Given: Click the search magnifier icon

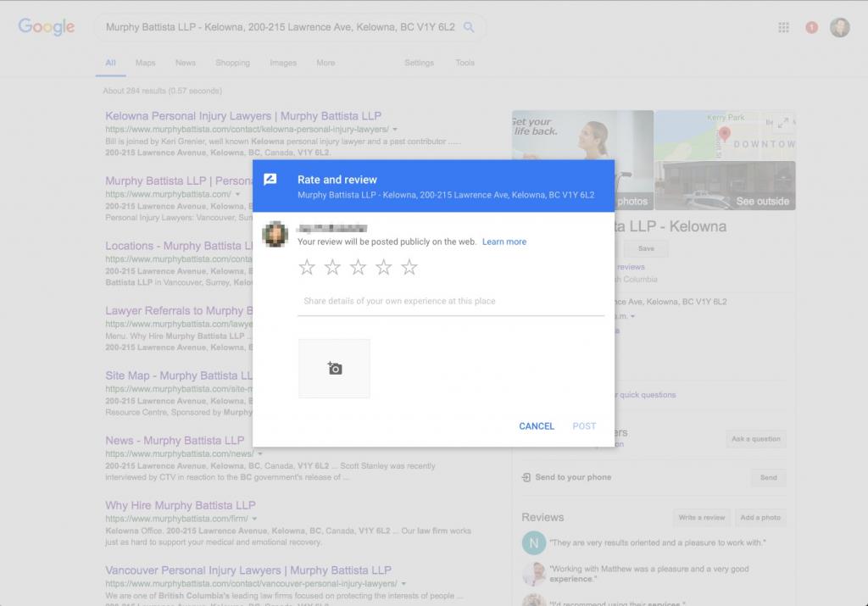Looking at the screenshot, I should pos(469,27).
